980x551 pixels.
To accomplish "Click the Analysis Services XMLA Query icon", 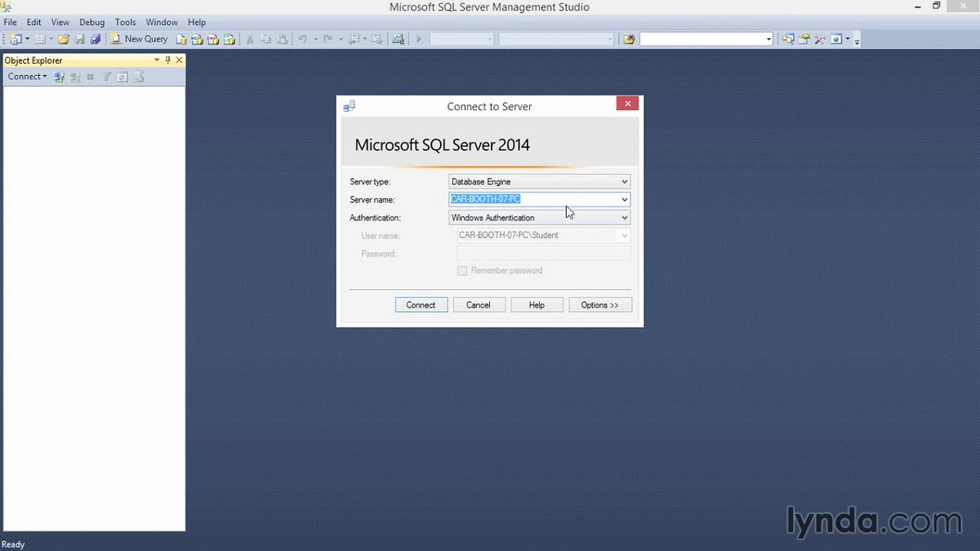I will [x=229, y=38].
